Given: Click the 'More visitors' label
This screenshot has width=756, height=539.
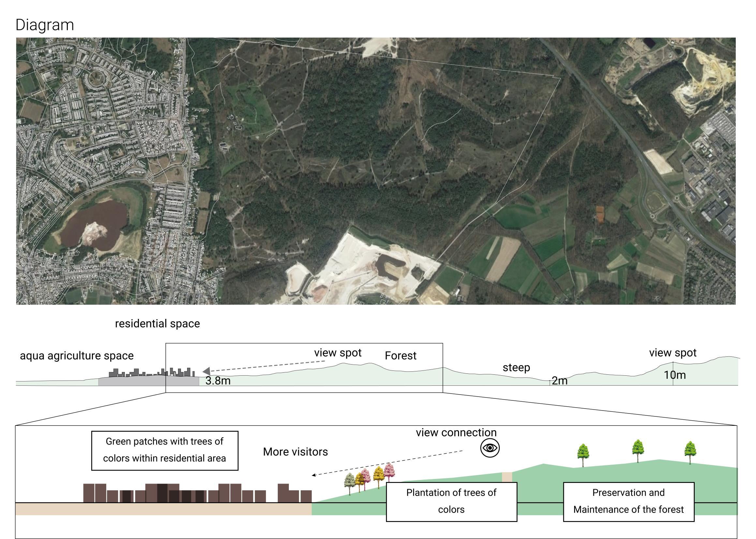Looking at the screenshot, I should [295, 452].
